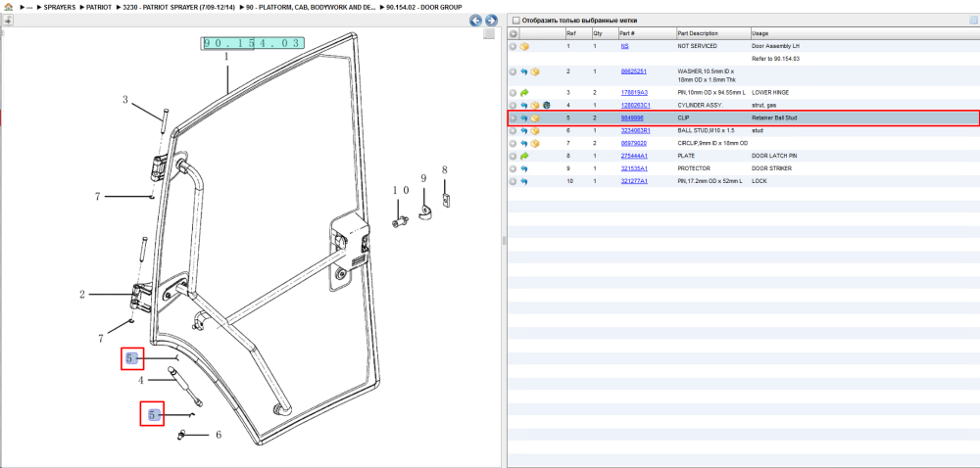
Task: Toggle the selection circle for CYLINDER ASSY row
Action: pyautogui.click(x=514, y=106)
